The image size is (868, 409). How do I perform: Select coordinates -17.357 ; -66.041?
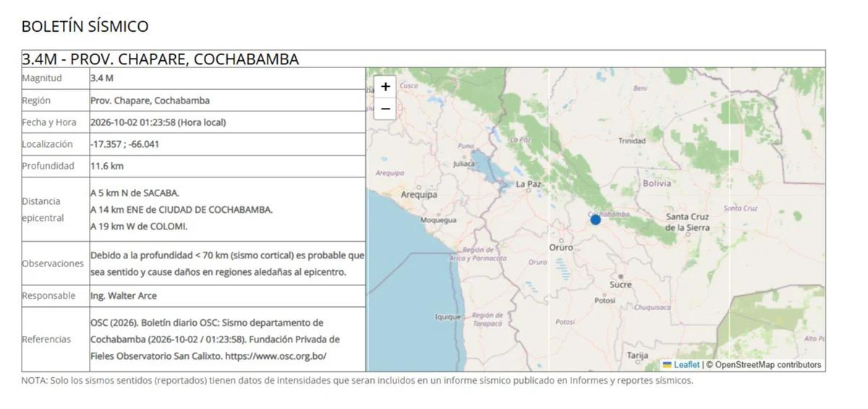124,144
